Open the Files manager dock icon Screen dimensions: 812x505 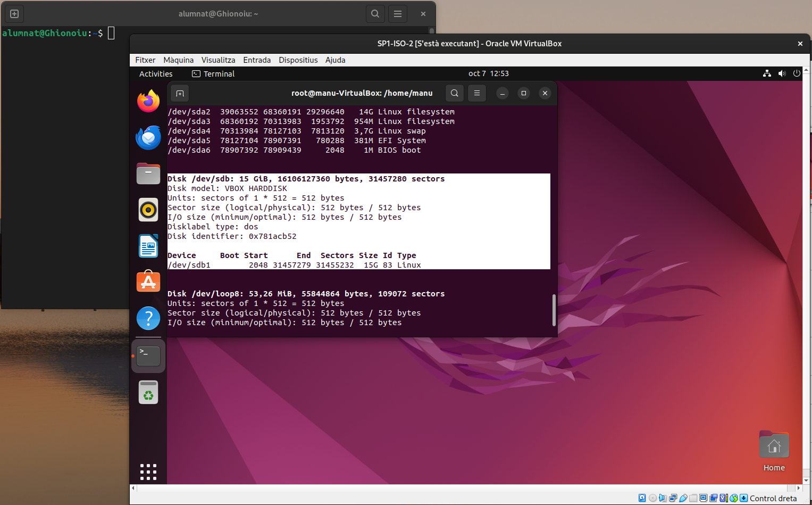point(148,173)
